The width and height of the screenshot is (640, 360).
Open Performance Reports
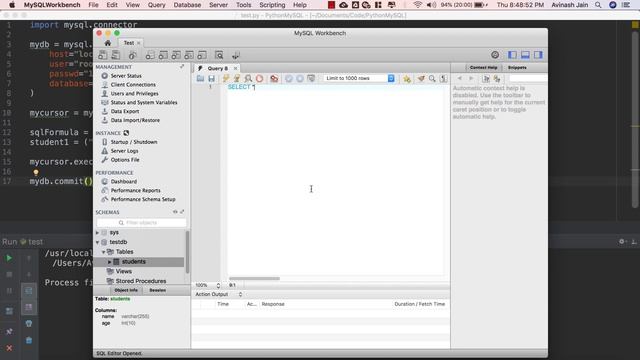coord(136,191)
